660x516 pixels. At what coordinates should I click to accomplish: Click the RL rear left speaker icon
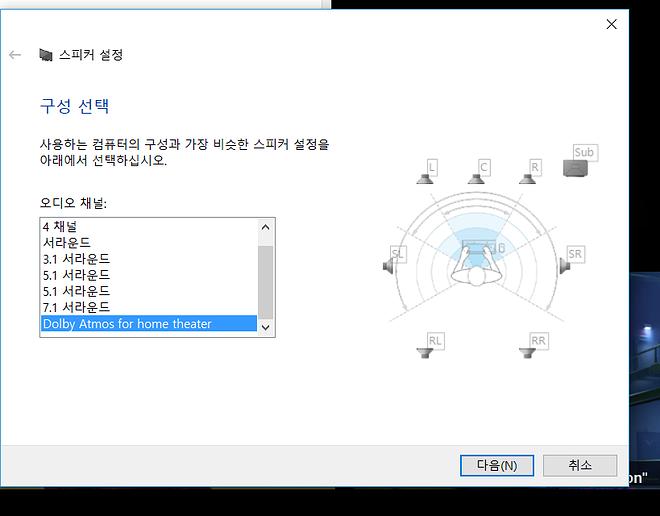(x=425, y=353)
